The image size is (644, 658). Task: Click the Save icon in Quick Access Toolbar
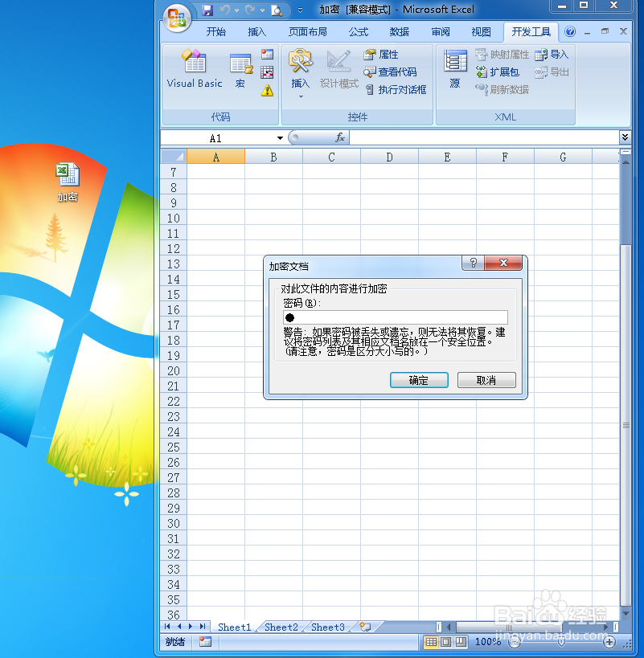coord(207,9)
